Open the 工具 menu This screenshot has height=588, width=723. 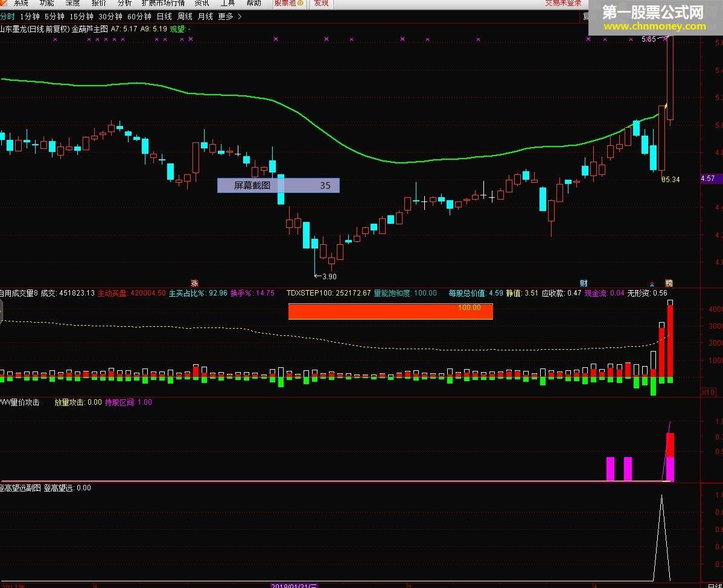pos(228,3)
